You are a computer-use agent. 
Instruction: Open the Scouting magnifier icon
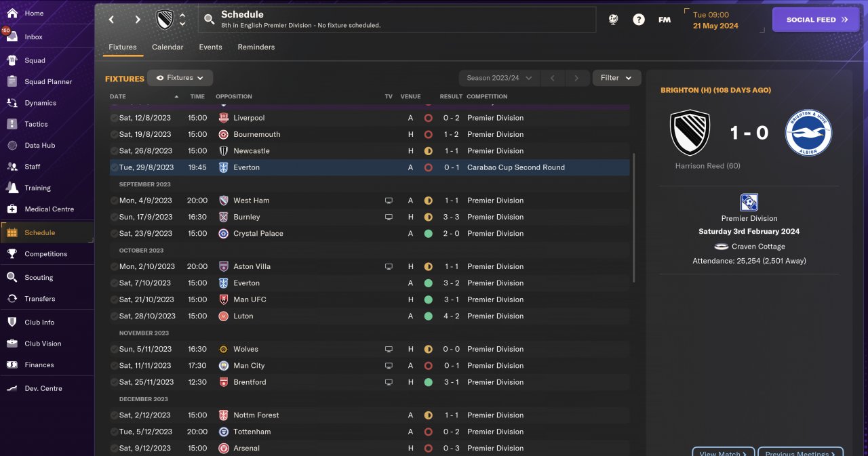(x=12, y=277)
